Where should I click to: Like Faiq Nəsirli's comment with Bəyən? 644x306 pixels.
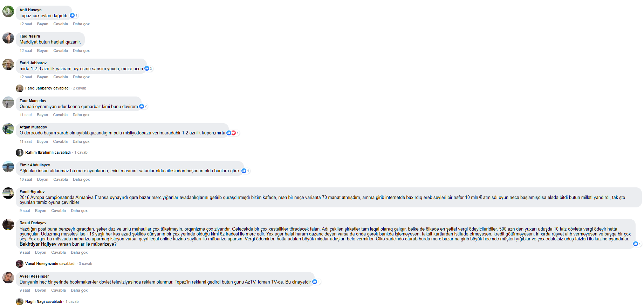pos(43,51)
